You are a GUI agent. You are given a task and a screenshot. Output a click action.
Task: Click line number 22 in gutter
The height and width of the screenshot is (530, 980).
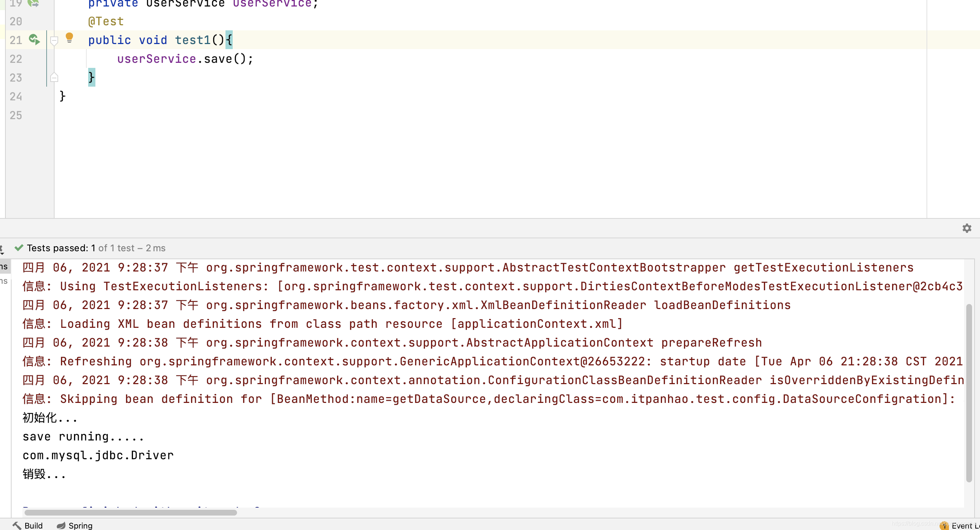pyautogui.click(x=16, y=59)
